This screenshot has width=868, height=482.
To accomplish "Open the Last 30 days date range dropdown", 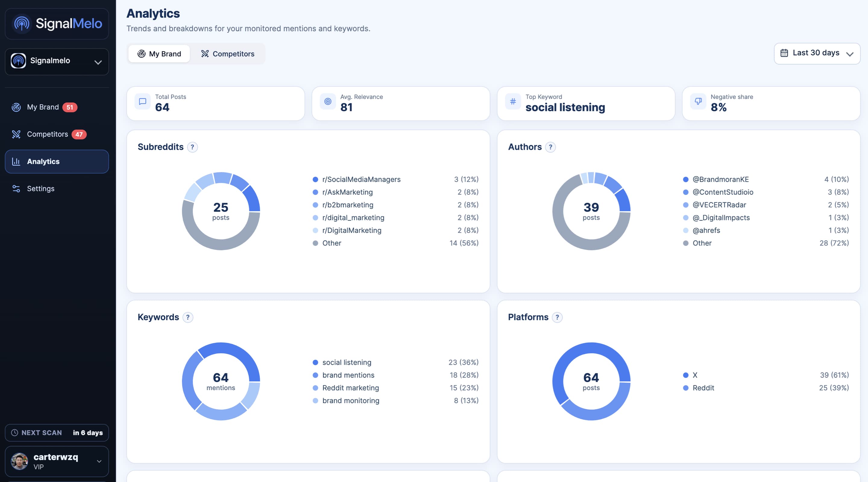I will 817,53.
